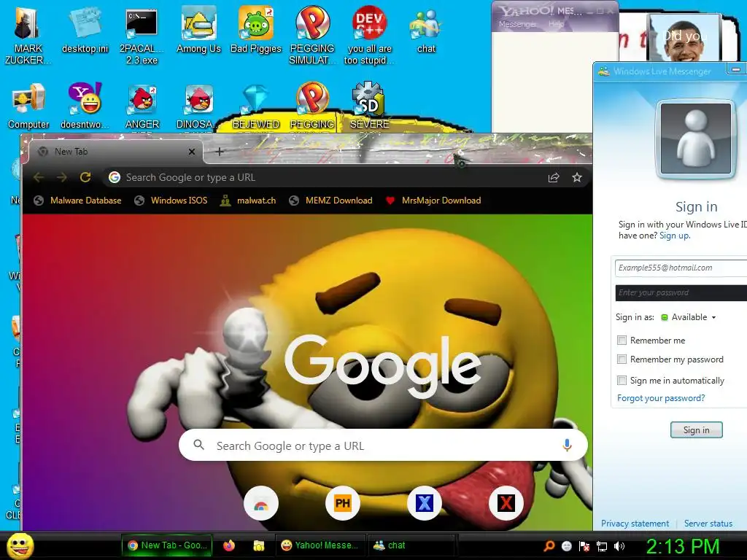Select the New Tab tab
The image size is (747, 560).
pyautogui.click(x=116, y=152)
